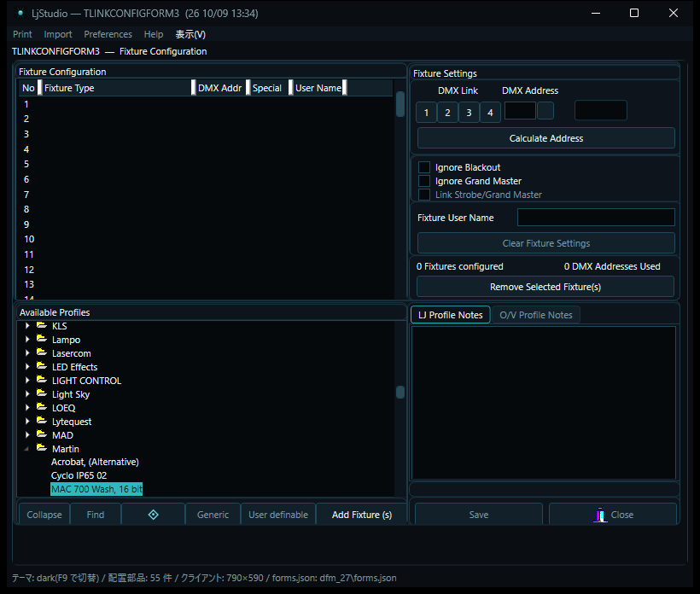Viewport: 700px width, 594px height.
Task: Click the Lampo folder icon
Action: point(42,339)
